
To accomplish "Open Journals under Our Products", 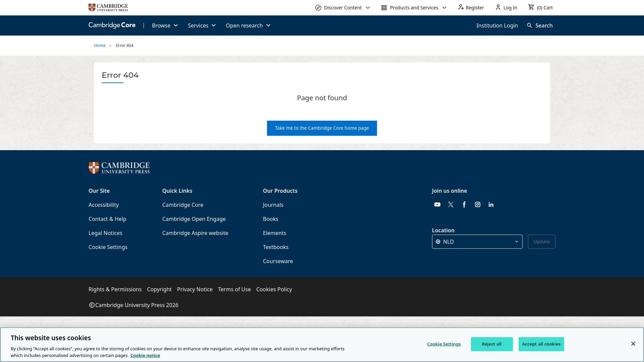I will point(273,205).
